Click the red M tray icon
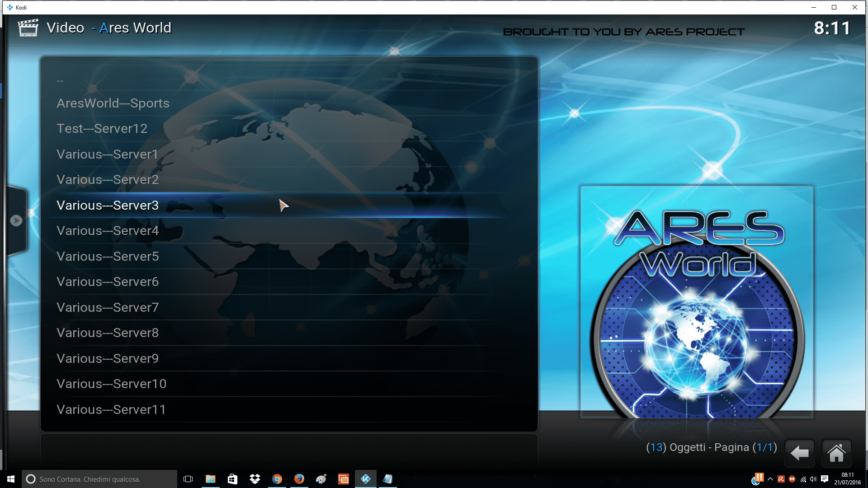 (x=792, y=479)
